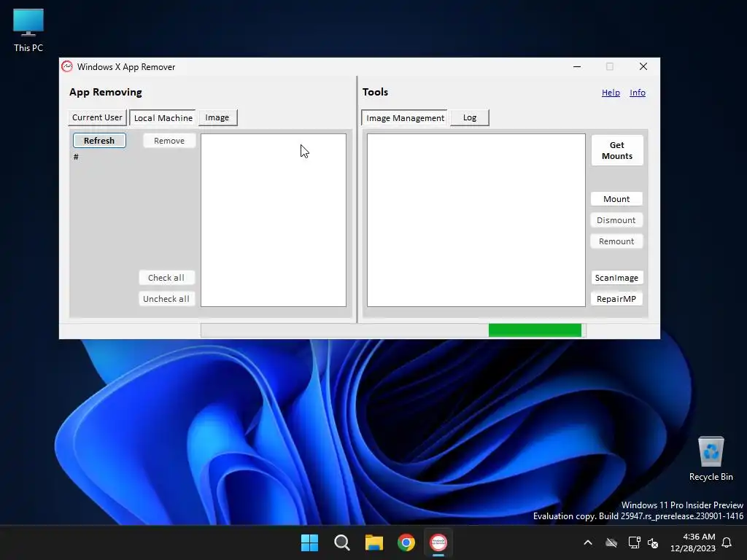Click the Mount button
The width and height of the screenshot is (747, 560).
pyautogui.click(x=616, y=199)
